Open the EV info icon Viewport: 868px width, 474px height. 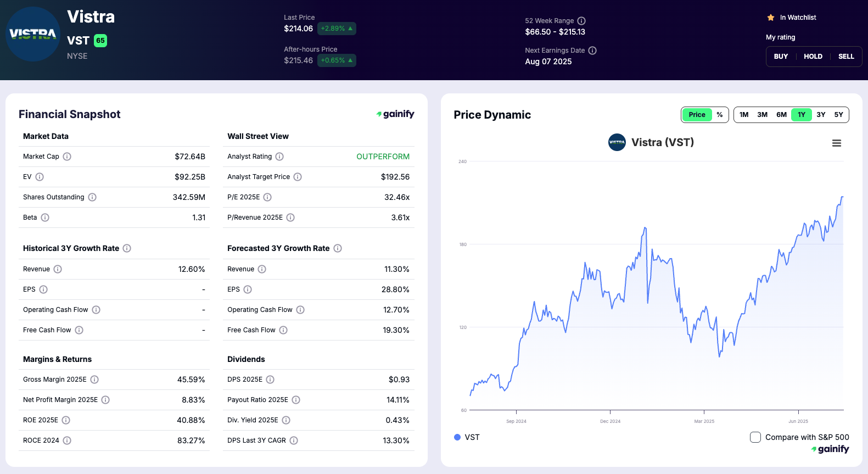(x=40, y=177)
